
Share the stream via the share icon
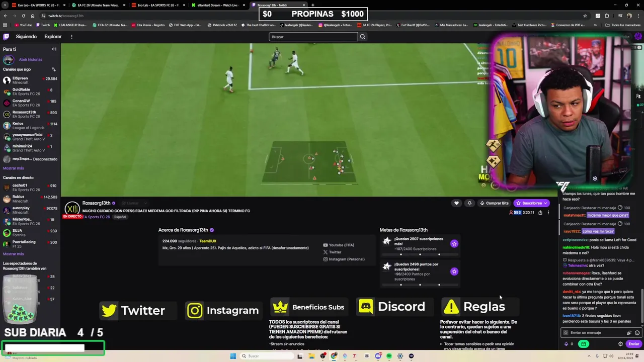click(540, 213)
